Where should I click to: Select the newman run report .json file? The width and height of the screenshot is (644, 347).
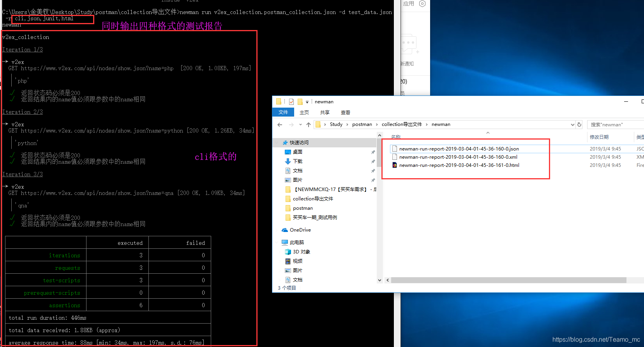pos(459,149)
